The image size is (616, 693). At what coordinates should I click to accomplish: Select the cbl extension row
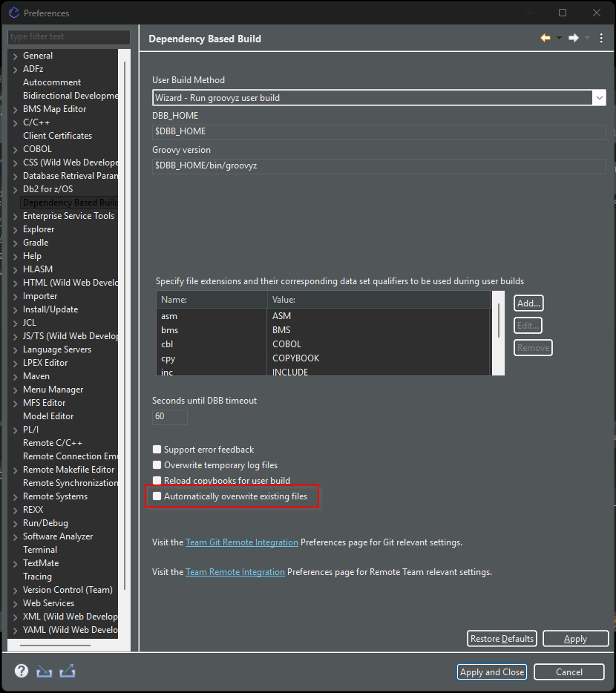pos(323,344)
